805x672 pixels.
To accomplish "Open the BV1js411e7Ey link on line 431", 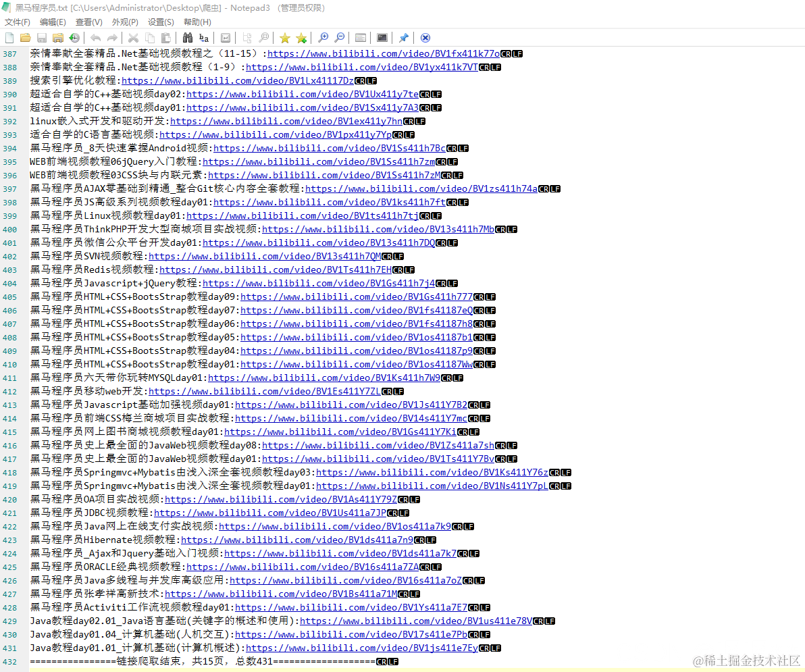I will (x=362, y=648).
